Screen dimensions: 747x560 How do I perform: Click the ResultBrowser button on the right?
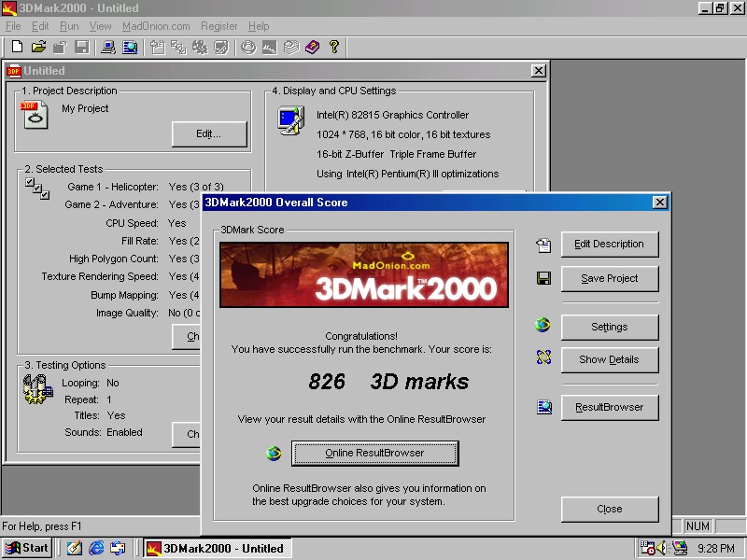point(610,408)
